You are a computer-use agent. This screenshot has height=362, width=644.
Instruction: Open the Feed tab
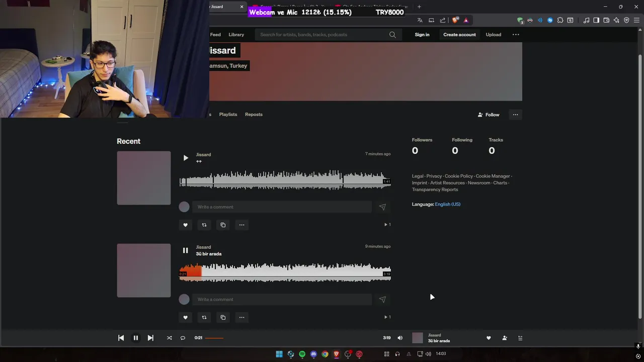coord(215,35)
